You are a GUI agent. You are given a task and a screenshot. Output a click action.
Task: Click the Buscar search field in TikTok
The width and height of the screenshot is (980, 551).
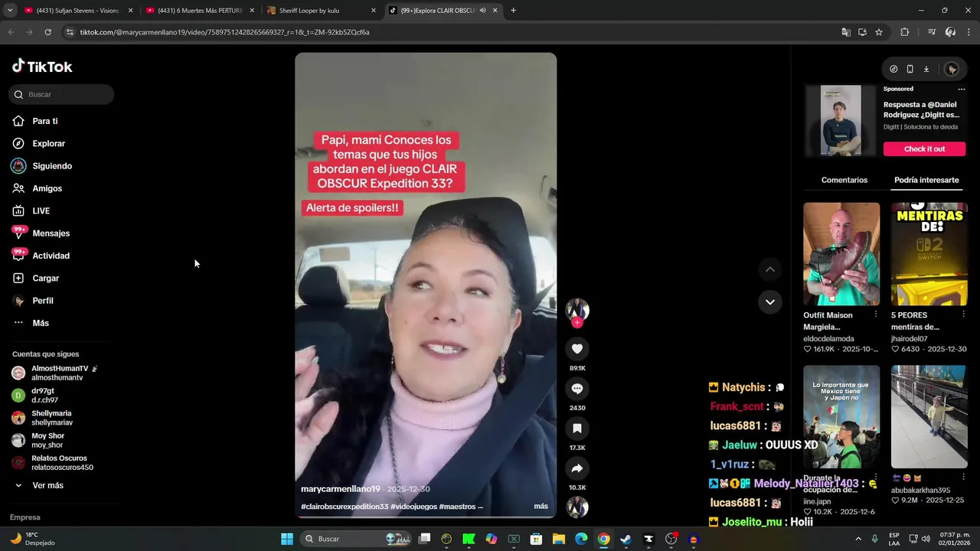coord(61,94)
